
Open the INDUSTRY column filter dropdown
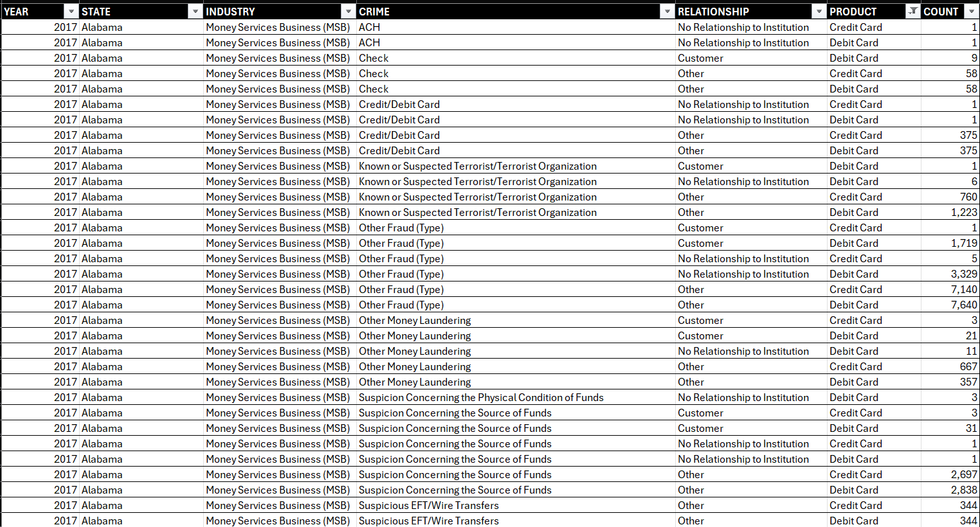coord(348,12)
